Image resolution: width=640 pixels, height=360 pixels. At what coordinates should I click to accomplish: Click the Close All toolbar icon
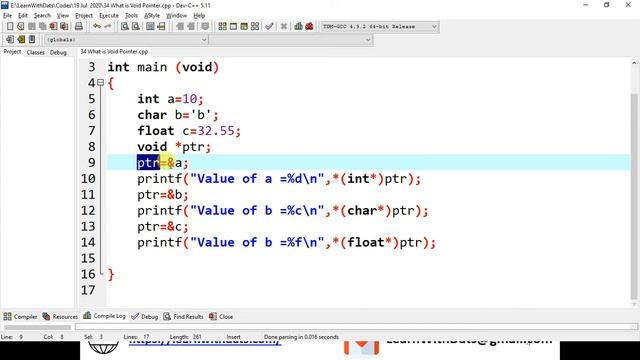[64, 27]
